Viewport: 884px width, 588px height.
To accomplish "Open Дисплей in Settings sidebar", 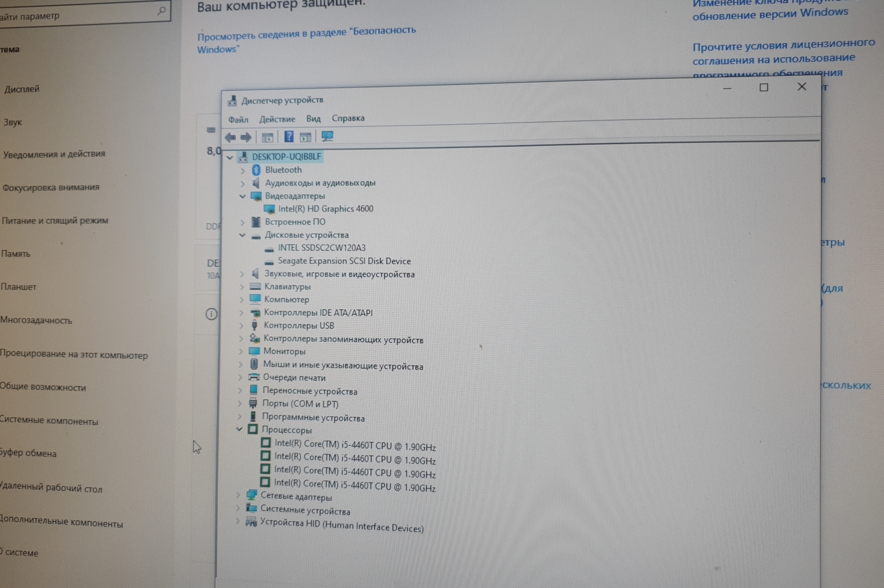I will coord(22,89).
